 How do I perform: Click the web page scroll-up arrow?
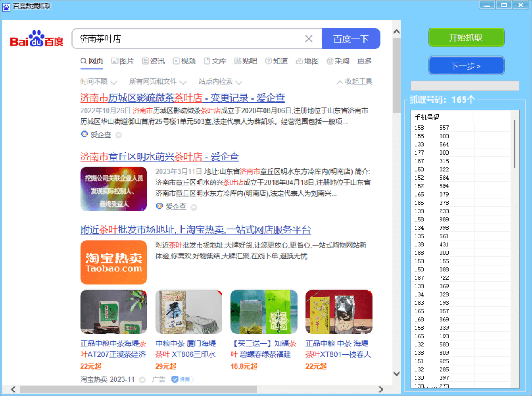click(x=396, y=32)
